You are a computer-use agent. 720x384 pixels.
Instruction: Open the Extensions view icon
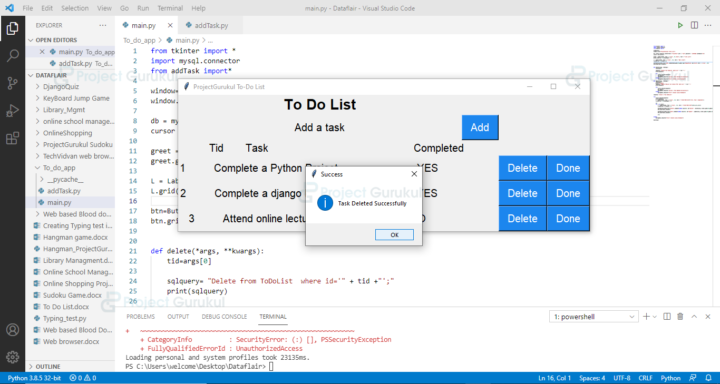tap(12, 138)
